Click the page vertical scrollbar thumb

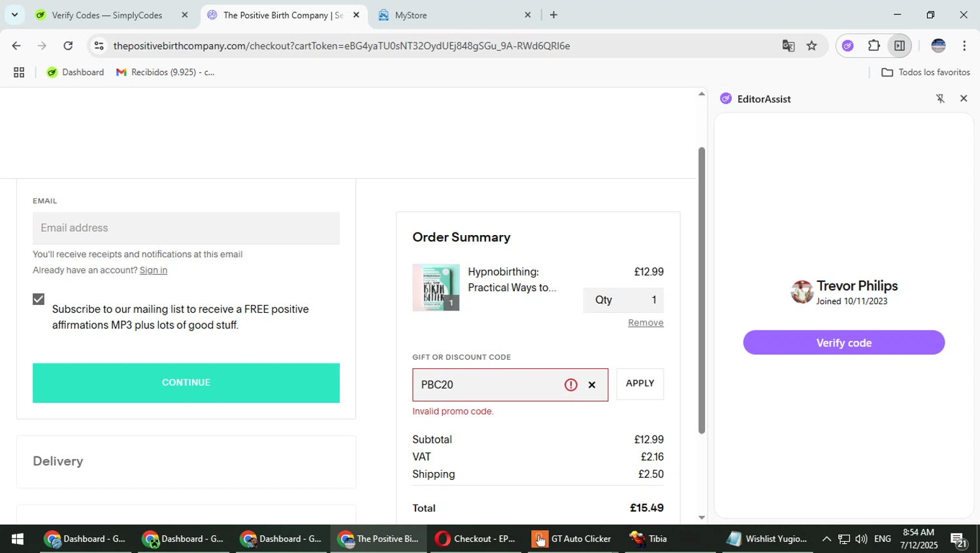(x=702, y=291)
